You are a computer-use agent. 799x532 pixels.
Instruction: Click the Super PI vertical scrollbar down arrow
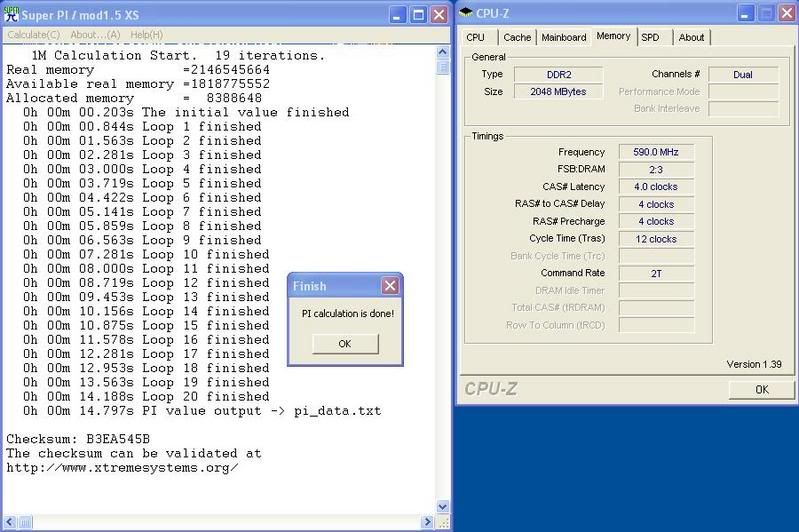442,507
